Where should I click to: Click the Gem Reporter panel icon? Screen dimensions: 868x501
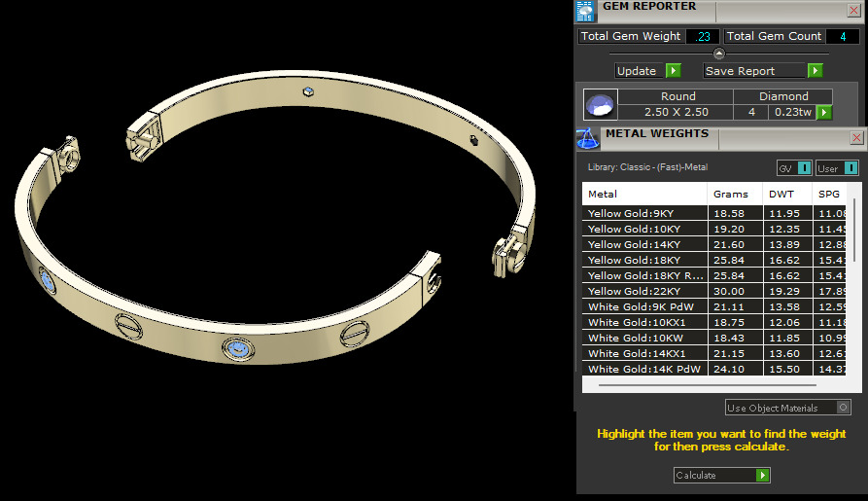coord(584,11)
